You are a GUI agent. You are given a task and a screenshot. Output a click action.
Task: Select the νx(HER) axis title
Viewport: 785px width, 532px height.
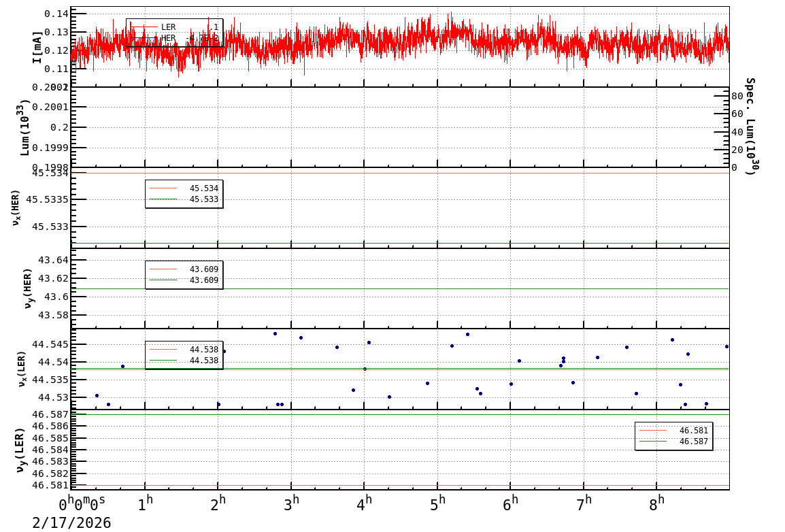[x=16, y=207]
